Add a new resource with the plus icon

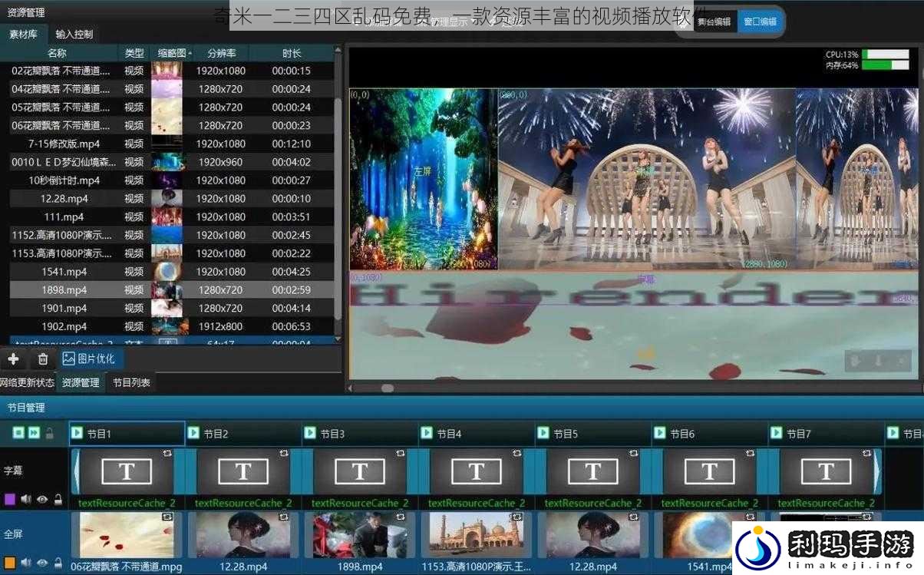13,359
